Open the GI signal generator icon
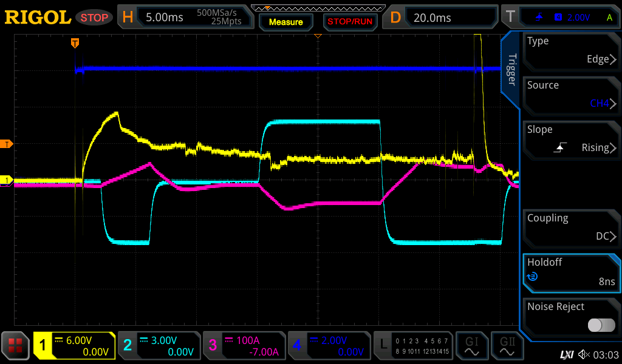Viewport: 622px width, 364px height. point(471,346)
